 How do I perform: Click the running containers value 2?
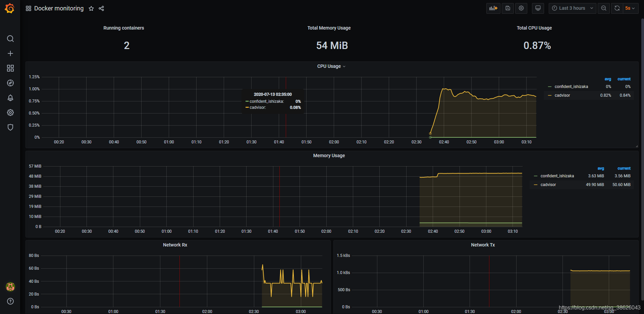click(126, 46)
